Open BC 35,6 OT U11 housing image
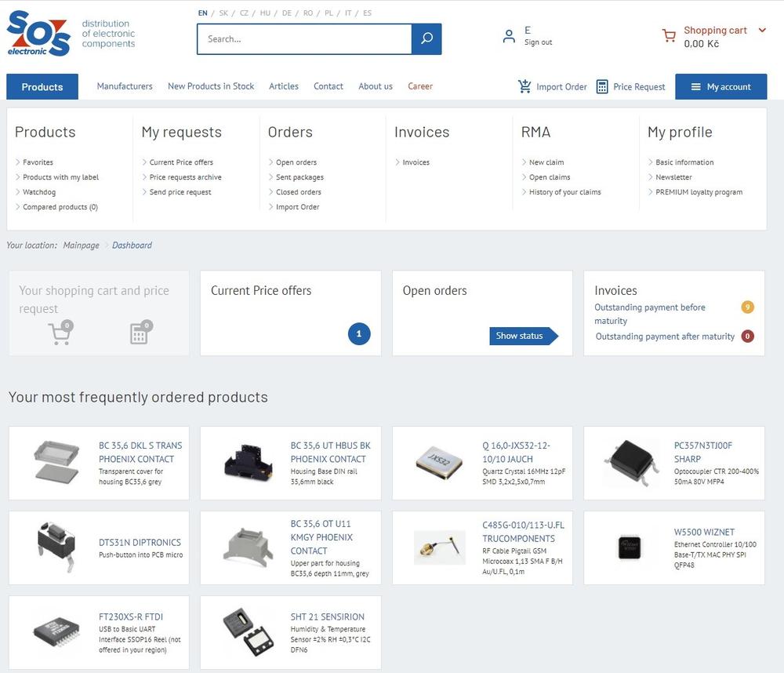The width and height of the screenshot is (784, 673). [249, 548]
